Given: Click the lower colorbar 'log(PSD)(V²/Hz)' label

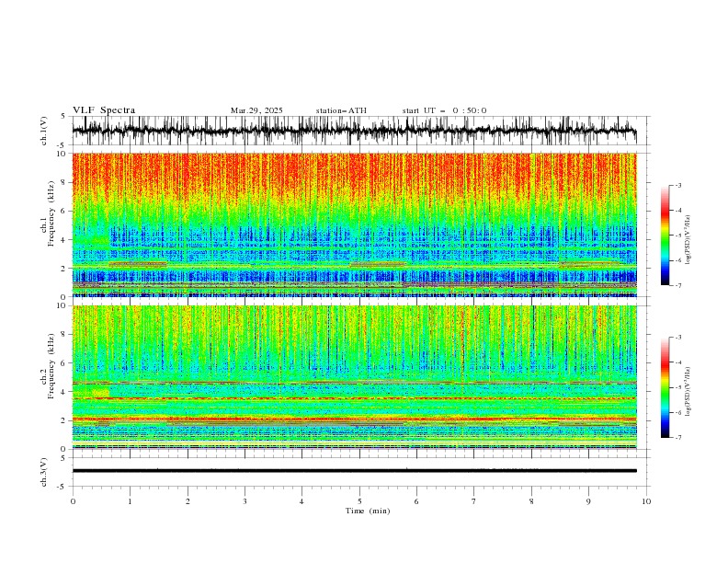Looking at the screenshot, I should [688, 392].
